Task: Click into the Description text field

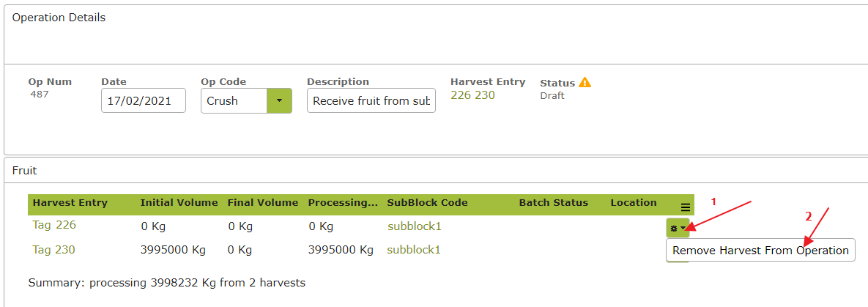Action: (x=371, y=101)
